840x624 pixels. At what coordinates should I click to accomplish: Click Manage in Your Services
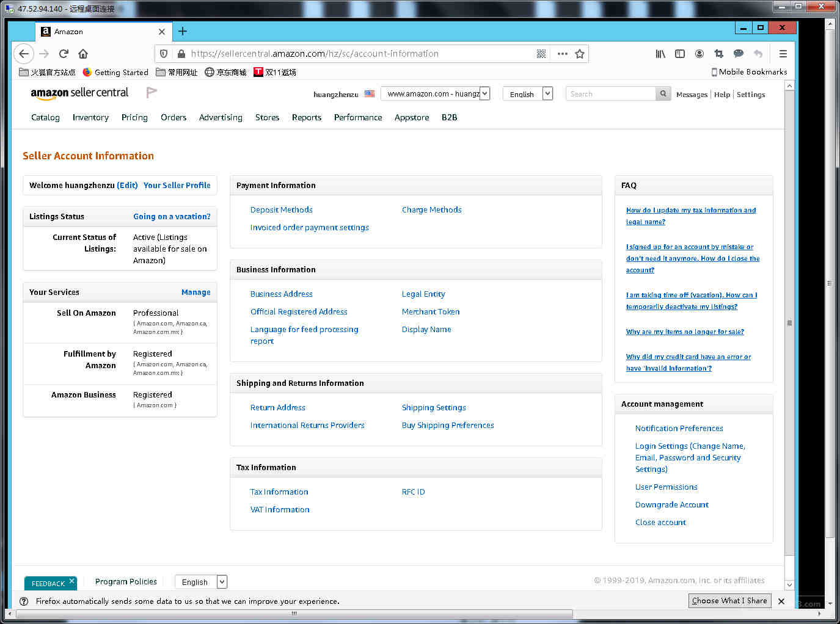(195, 292)
